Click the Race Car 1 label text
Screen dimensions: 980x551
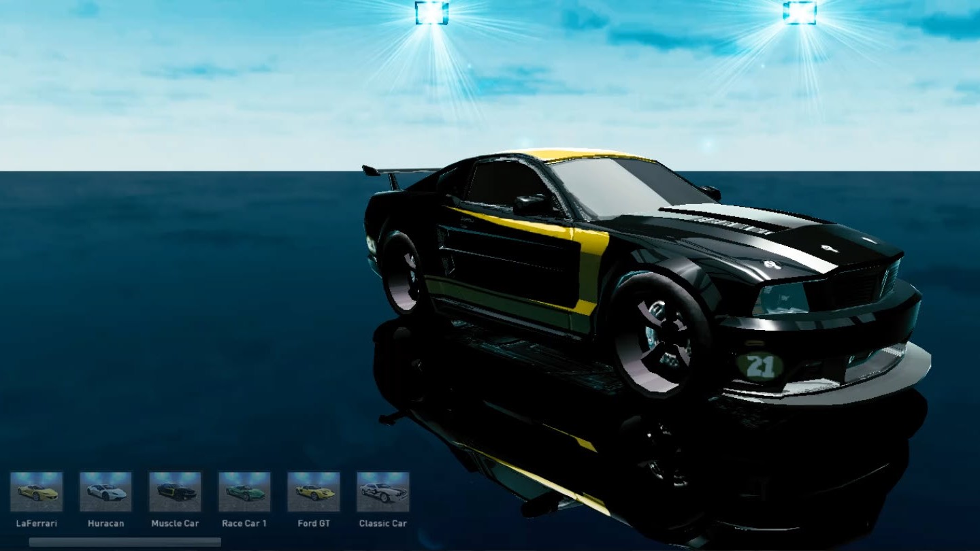click(244, 523)
